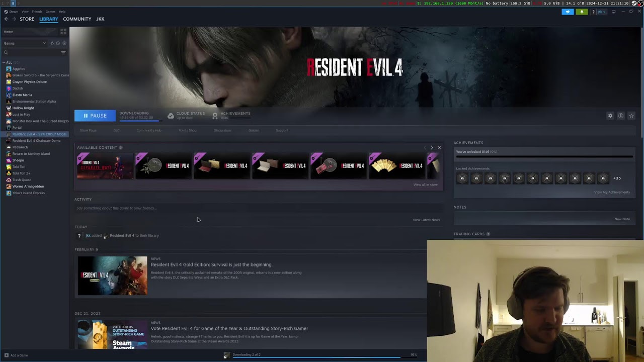Open the JKK account dropdown in the title bar
The height and width of the screenshot is (362, 644).
coord(601,12)
